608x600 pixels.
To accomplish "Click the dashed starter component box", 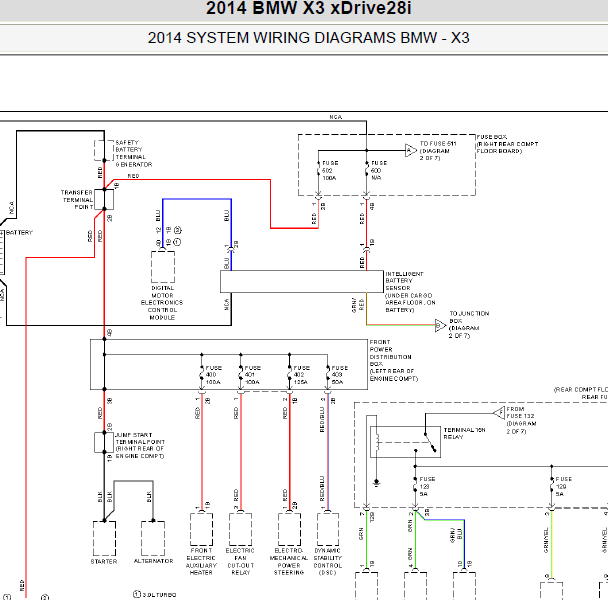I will click(104, 538).
